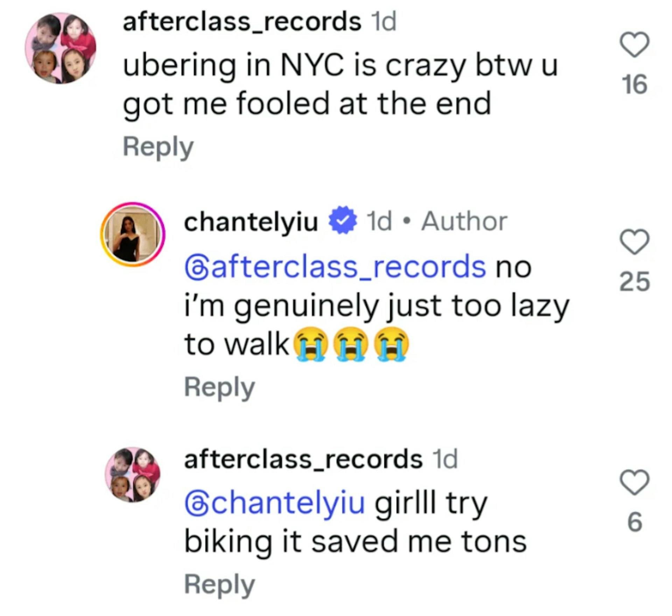Open afterclass_records avatar on top comment
The image size is (672, 616).
tap(60, 48)
